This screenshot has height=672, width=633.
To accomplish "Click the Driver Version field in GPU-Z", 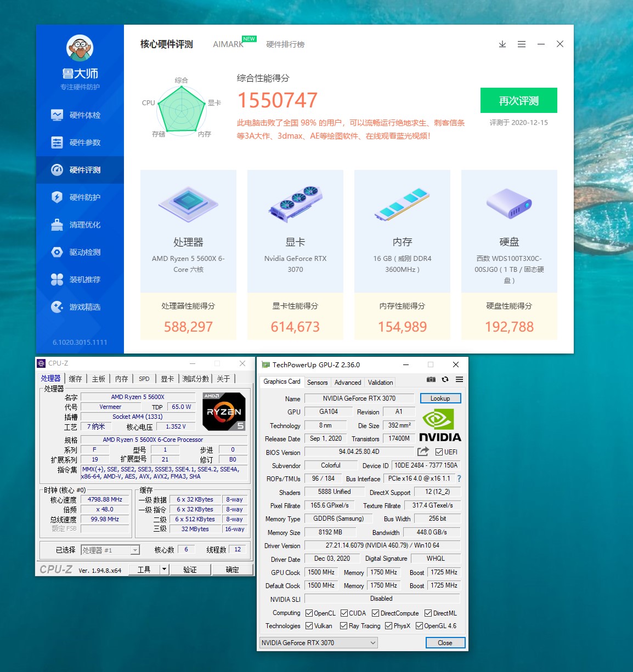I will [x=382, y=545].
